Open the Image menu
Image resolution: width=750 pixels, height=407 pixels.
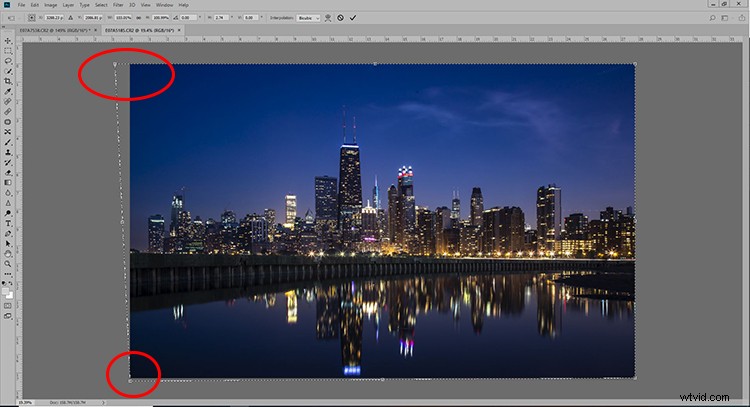(50, 5)
